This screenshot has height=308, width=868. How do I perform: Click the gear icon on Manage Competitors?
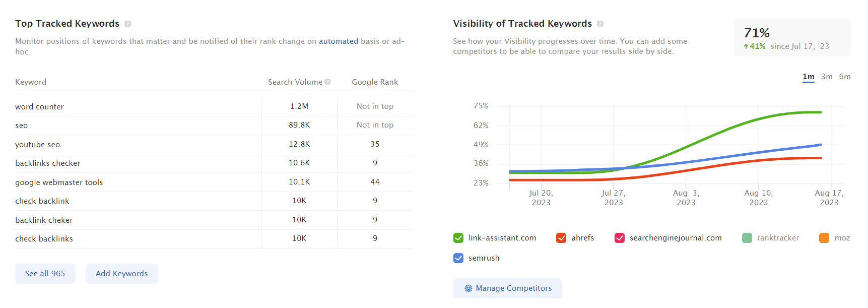tap(468, 288)
